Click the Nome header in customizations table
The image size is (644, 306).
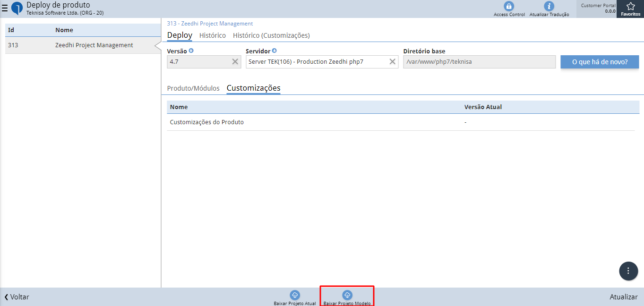point(179,107)
